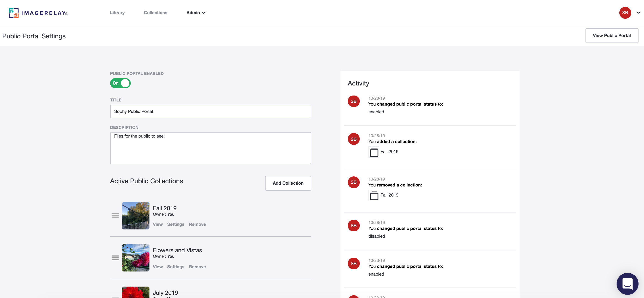The height and width of the screenshot is (298, 644).
Task: Click SB avatar on 10/23/19 enabled activity
Action: (x=354, y=263)
